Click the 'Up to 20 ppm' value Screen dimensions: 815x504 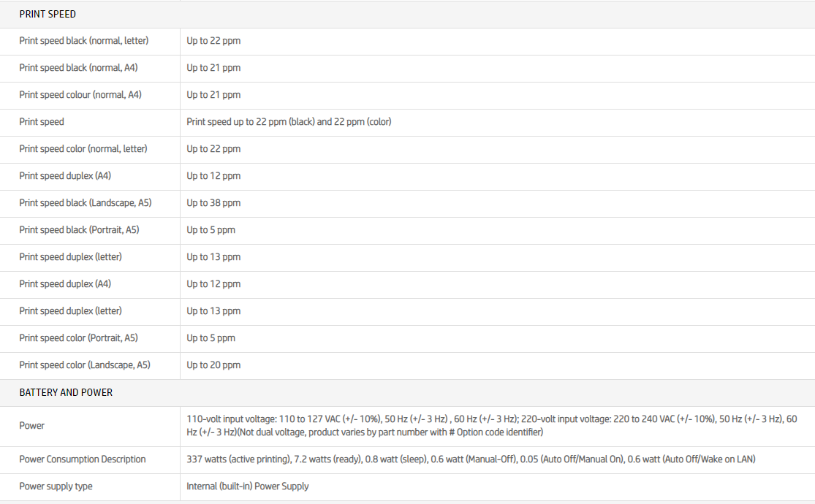click(x=213, y=365)
